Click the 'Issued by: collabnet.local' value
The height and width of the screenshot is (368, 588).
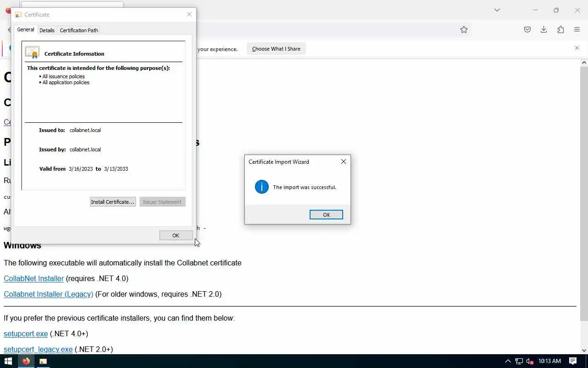coord(85,149)
